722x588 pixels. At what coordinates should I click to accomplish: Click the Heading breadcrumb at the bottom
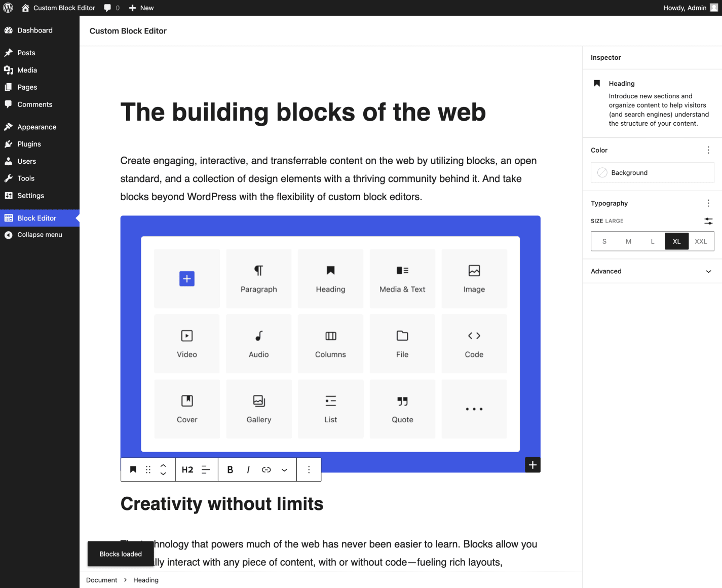(145, 580)
